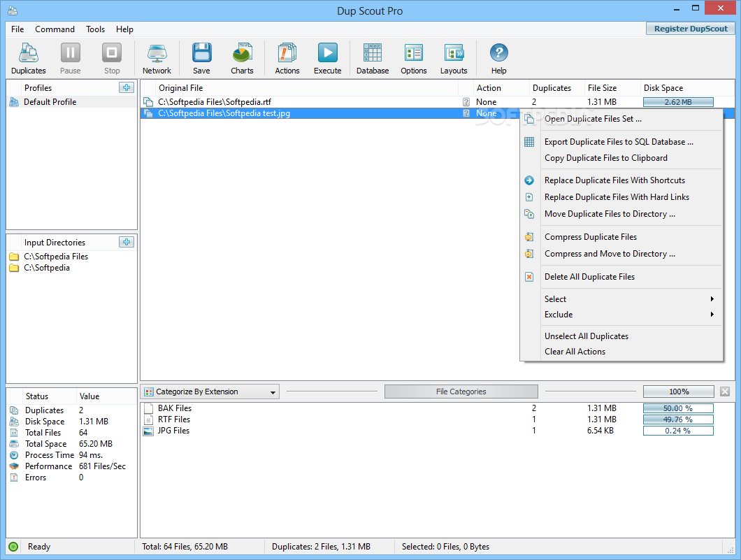Start a Duplicates search from the toolbar
Screen dimensions: 741x560
tap(29, 58)
